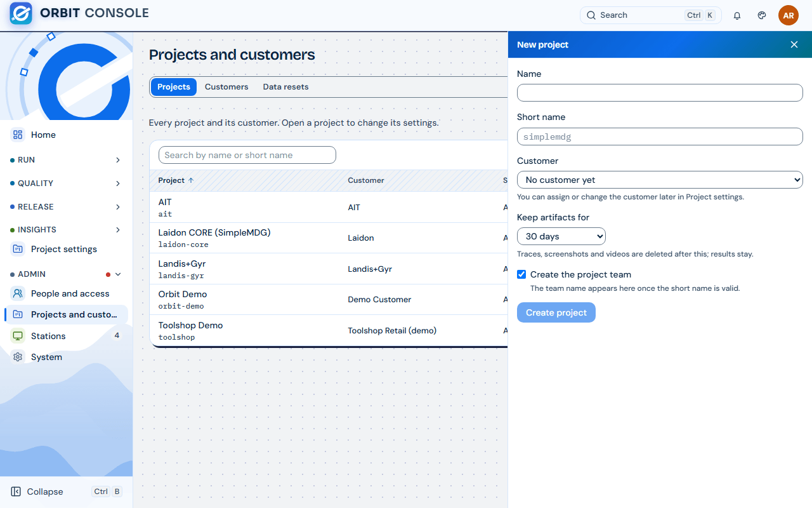Viewport: 812px width, 508px height.
Task: Go to Stations in the sidebar
Action: (66, 336)
